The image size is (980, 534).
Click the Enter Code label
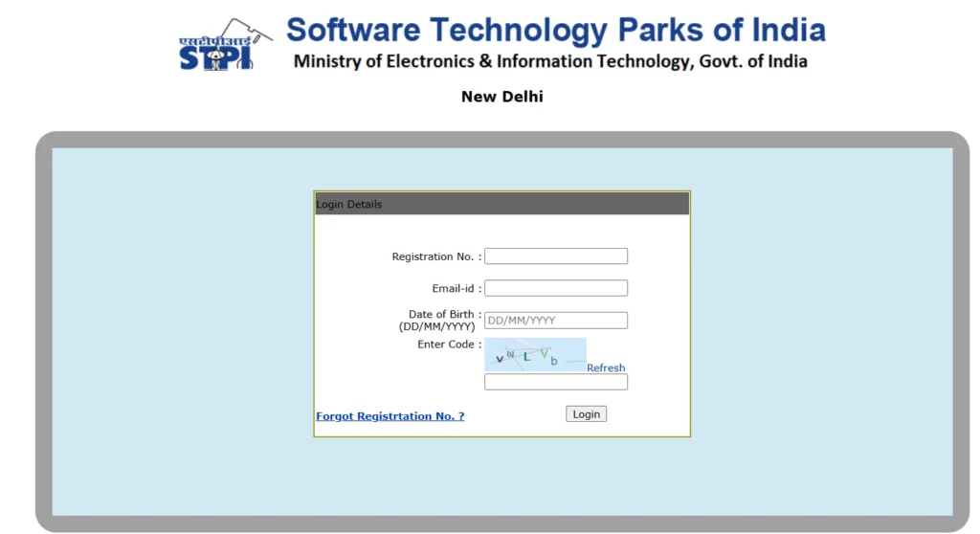click(449, 345)
